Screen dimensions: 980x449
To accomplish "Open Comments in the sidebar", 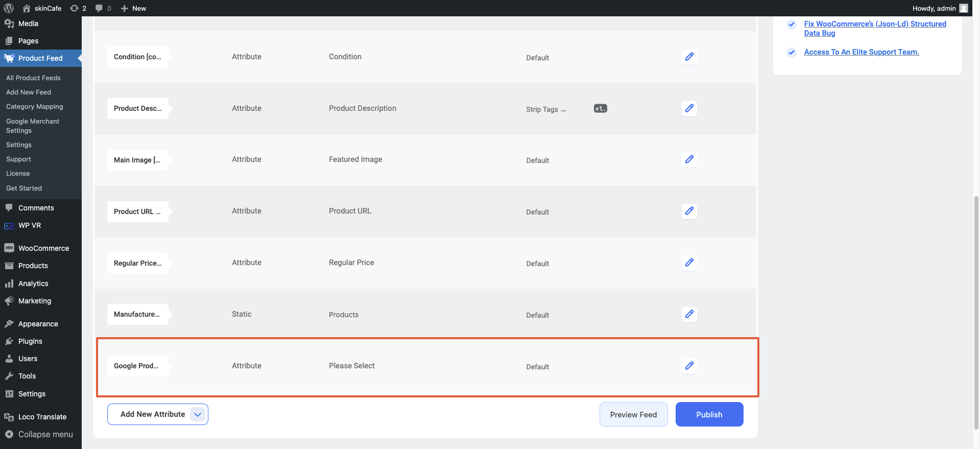I will click(x=41, y=208).
